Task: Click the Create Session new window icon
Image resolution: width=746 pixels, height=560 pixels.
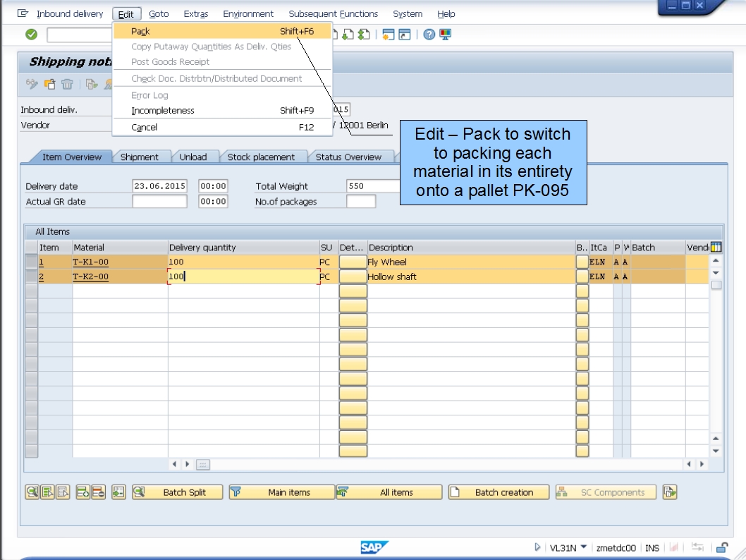Action: 389,34
